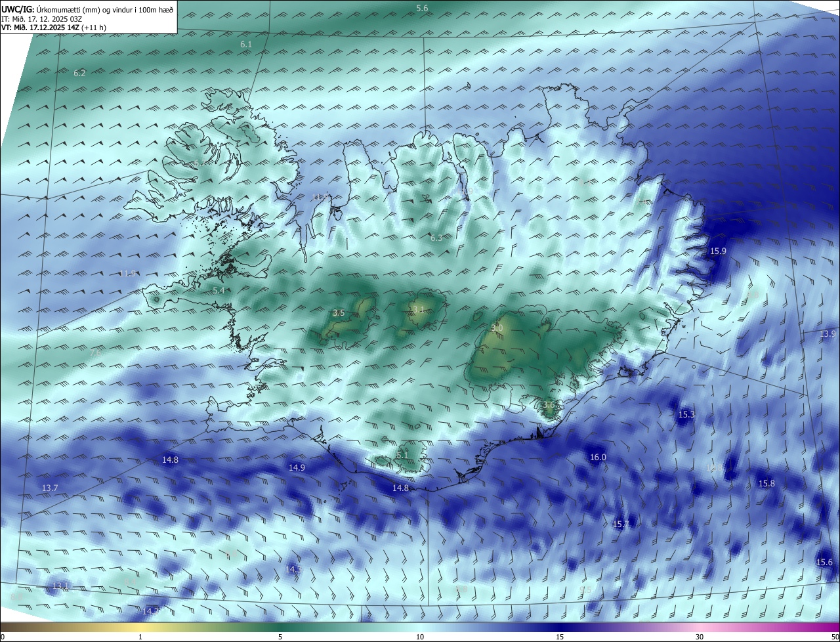Click the color scale tick labeled 0

[3, 637]
